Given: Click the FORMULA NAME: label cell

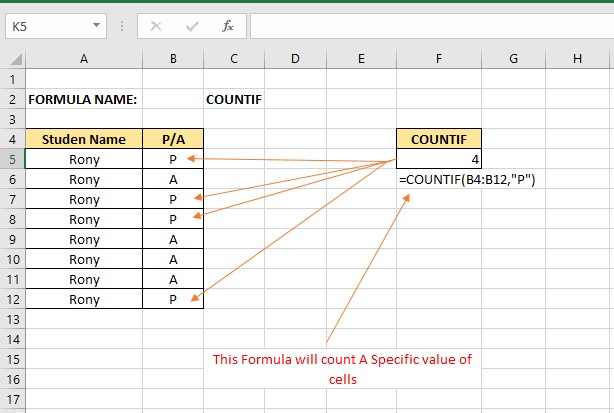Looking at the screenshot, I should [84, 99].
